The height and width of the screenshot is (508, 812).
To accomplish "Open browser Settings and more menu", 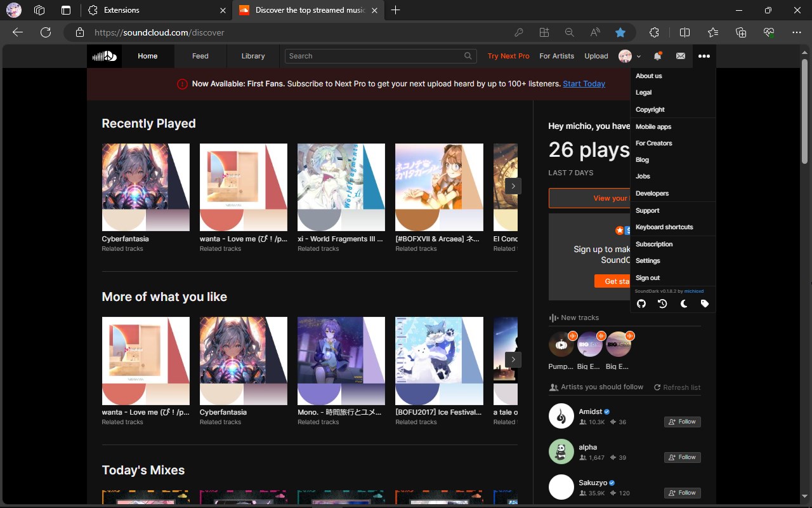I will click(x=797, y=32).
